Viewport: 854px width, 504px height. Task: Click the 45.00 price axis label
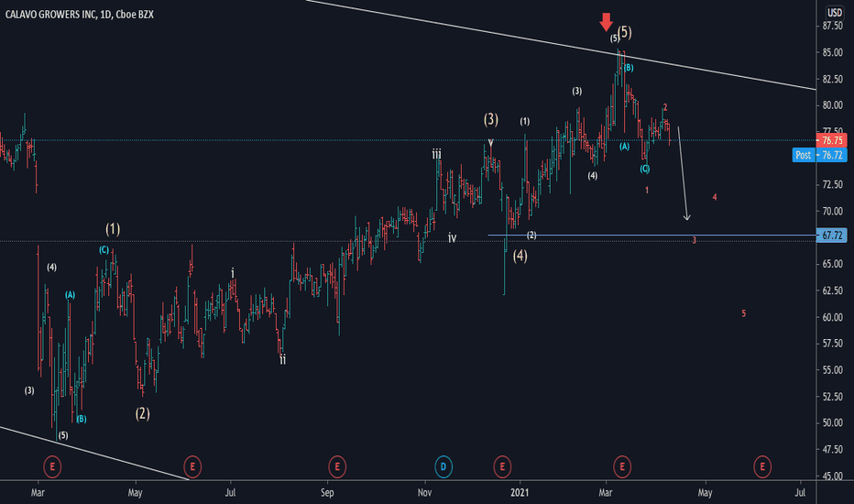point(833,476)
